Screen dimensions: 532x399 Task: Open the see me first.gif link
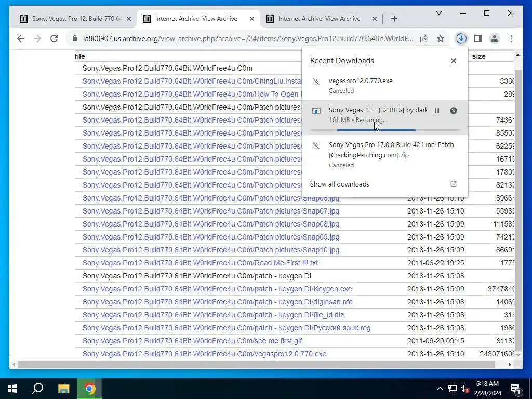(192, 341)
